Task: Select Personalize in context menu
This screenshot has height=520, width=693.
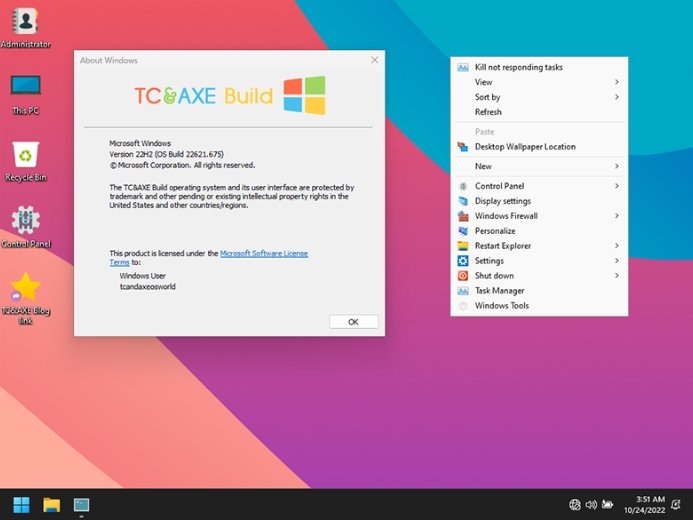Action: (539, 231)
